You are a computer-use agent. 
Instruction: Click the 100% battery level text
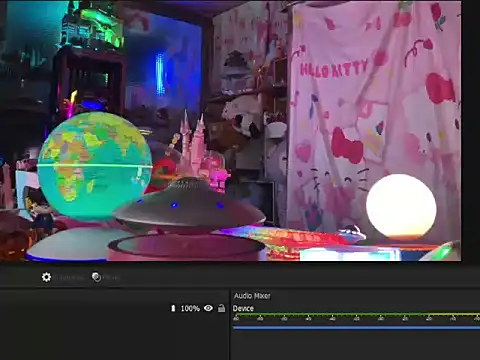(x=190, y=308)
